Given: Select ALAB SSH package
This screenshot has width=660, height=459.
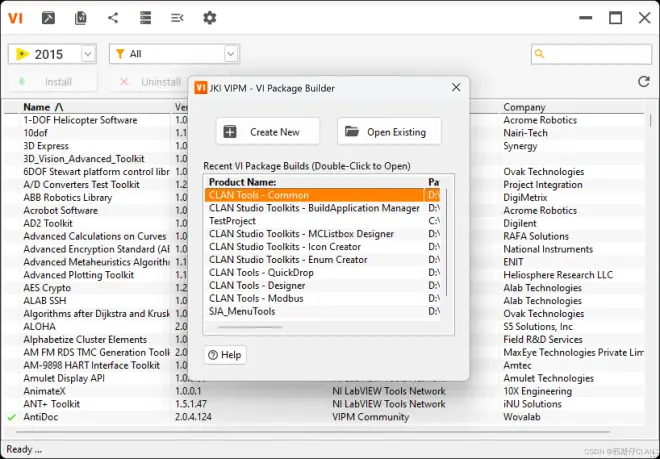Looking at the screenshot, I should click(45, 301).
